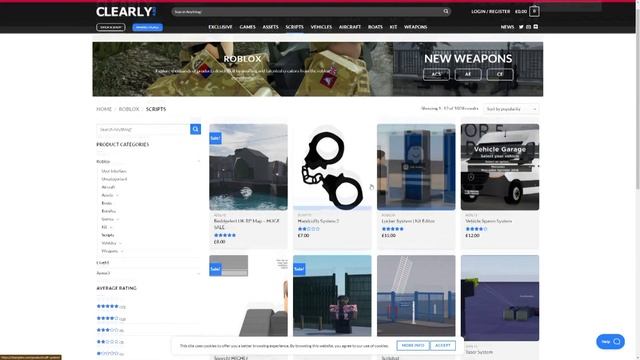Screen dimensions: 640x360
Task: Expand the Kit subcategory arrow
Action: pyautogui.click(x=111, y=227)
